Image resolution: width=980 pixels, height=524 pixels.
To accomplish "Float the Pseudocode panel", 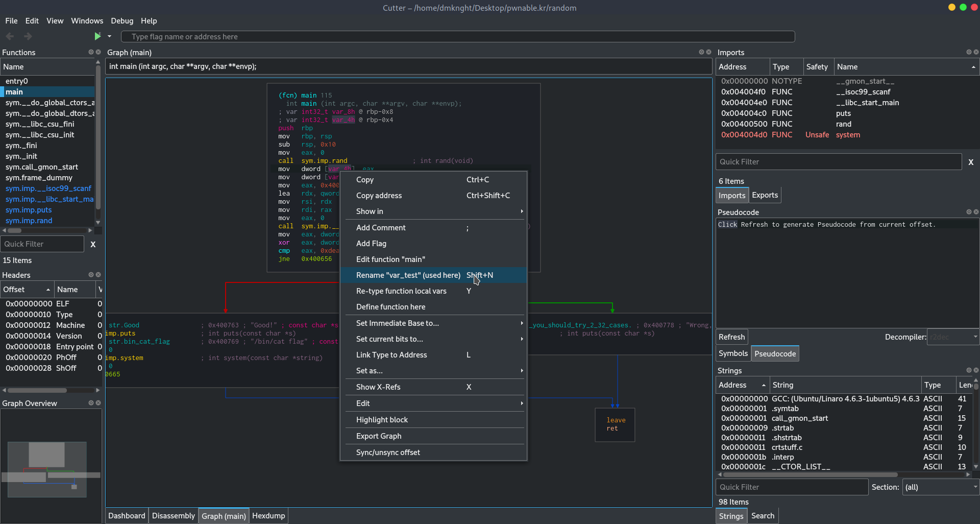I will click(969, 212).
